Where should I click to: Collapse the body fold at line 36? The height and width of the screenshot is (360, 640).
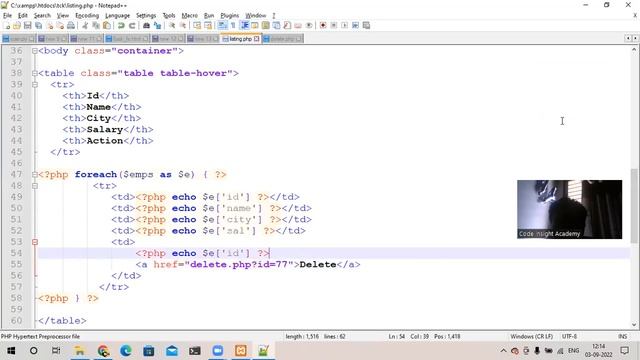click(35, 51)
